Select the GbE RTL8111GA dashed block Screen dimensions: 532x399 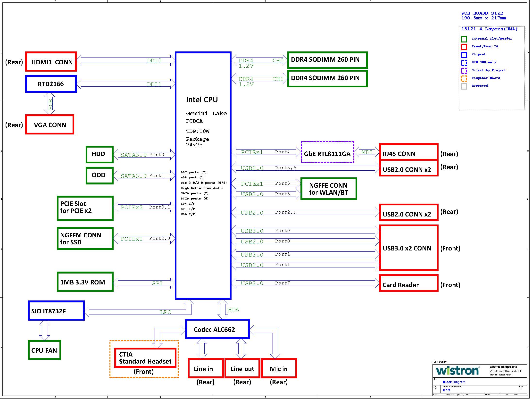tap(327, 152)
